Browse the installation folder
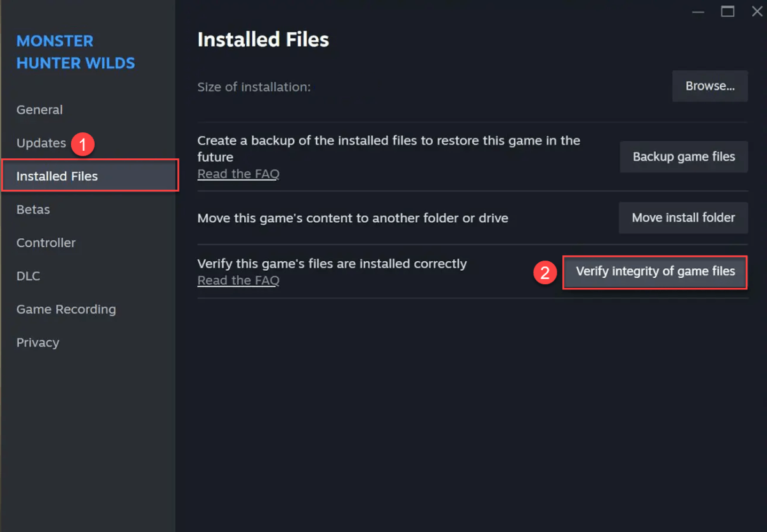This screenshot has width=767, height=532. tap(709, 86)
